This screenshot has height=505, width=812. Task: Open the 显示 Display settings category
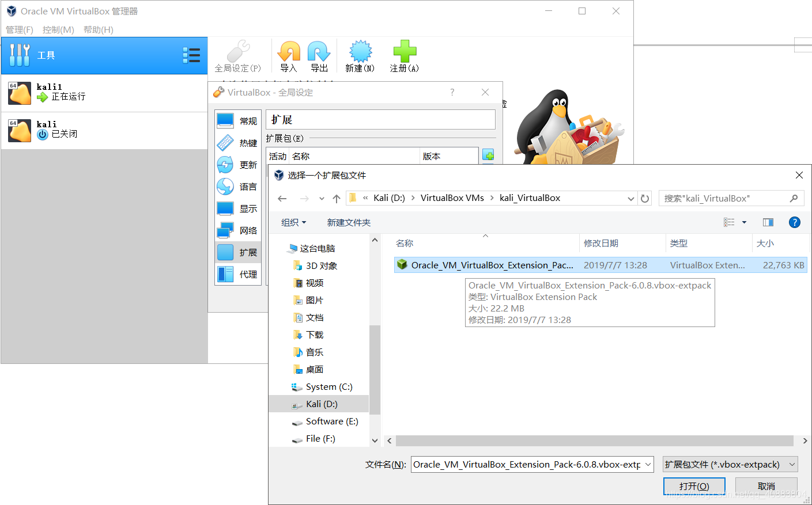coord(238,208)
